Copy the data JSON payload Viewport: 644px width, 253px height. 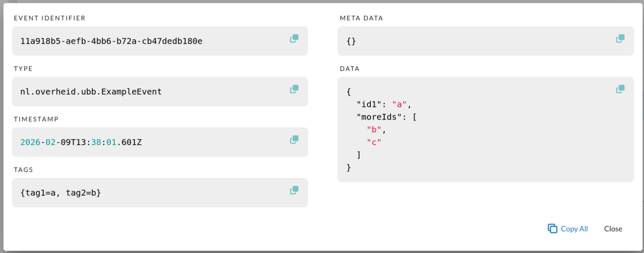point(620,89)
